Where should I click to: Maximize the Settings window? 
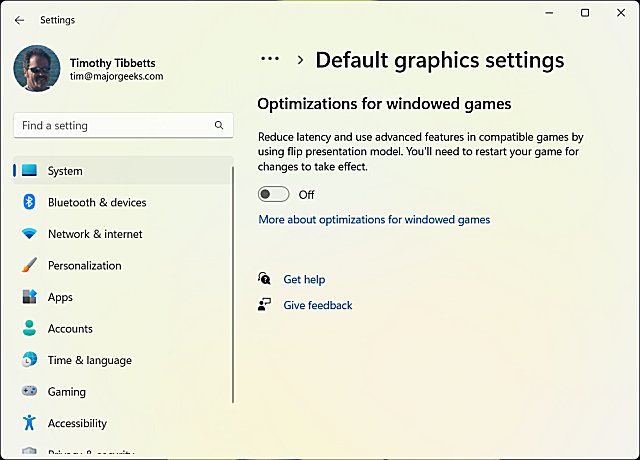pos(585,13)
